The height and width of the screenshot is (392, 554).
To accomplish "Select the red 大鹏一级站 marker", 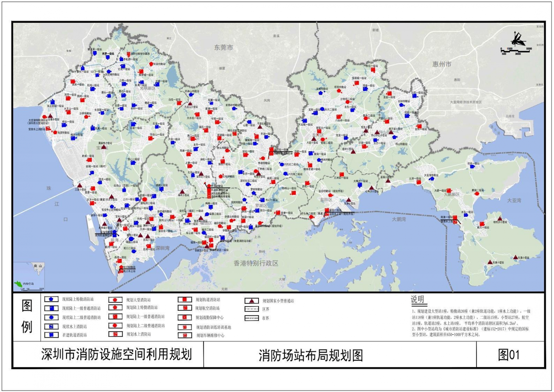I will (449, 190).
